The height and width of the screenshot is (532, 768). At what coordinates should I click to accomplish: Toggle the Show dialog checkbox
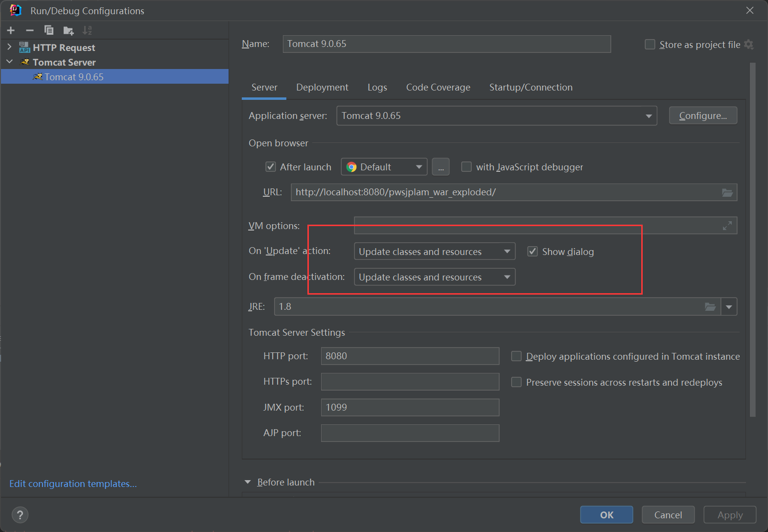[533, 252]
